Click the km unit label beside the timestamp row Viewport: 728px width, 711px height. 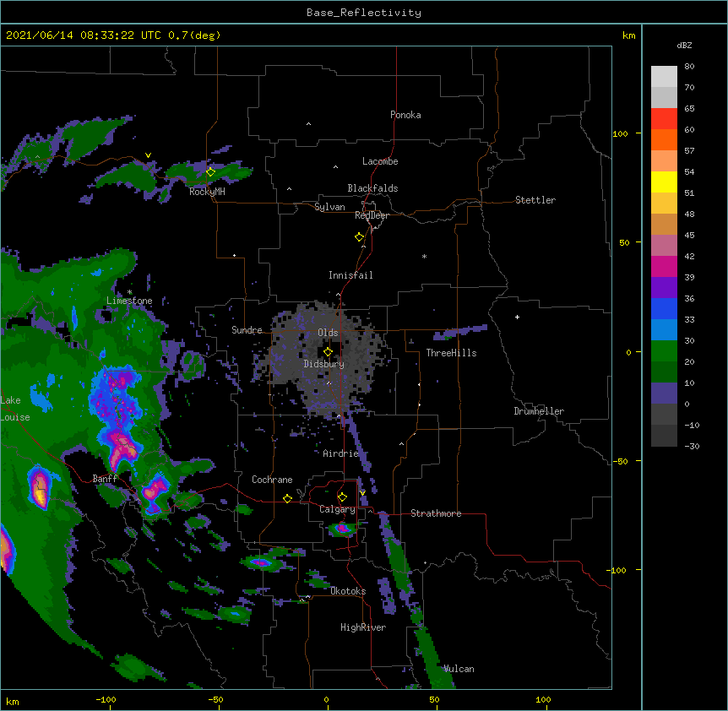pos(629,35)
